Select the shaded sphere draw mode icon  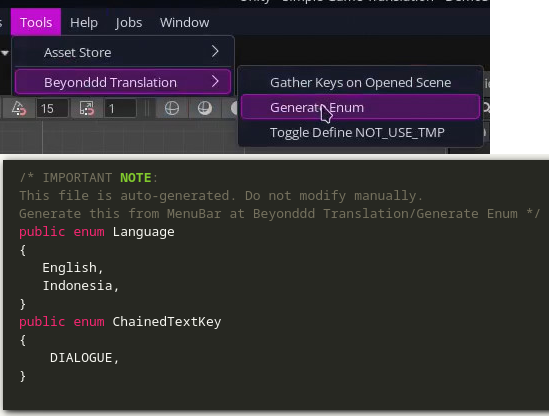(x=204, y=108)
